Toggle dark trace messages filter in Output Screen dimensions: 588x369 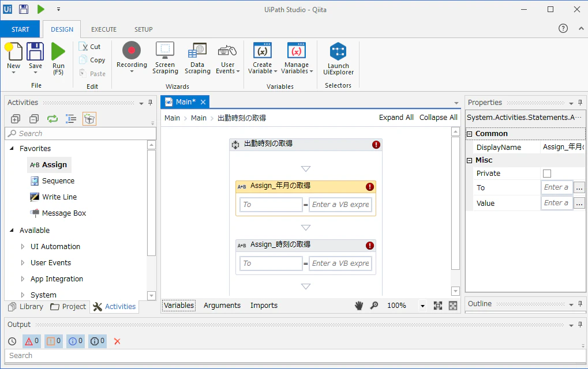tap(98, 341)
